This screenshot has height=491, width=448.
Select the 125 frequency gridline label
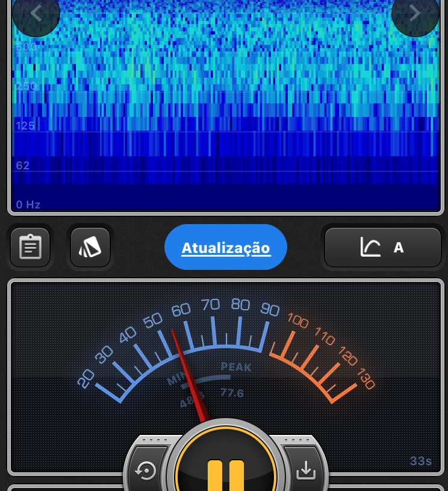(x=25, y=125)
